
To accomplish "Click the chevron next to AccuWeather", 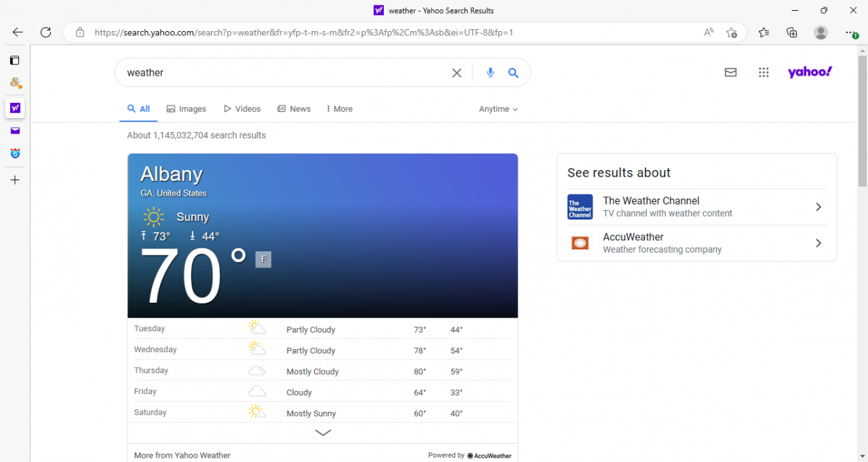I will [818, 243].
